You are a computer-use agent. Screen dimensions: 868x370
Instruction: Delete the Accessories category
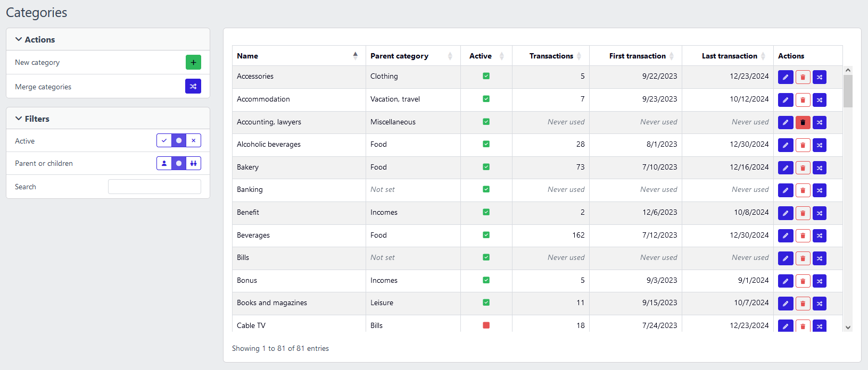pyautogui.click(x=803, y=77)
